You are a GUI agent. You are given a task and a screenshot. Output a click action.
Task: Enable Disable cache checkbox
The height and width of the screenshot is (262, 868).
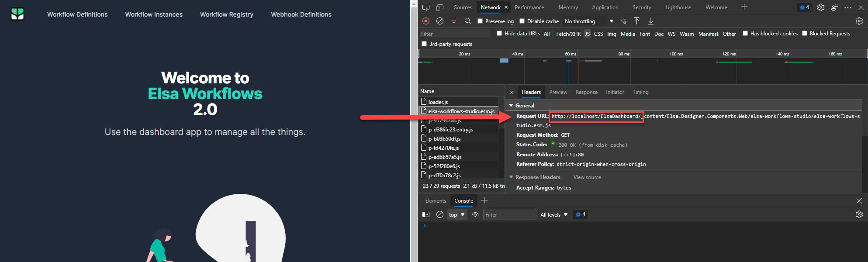click(522, 21)
